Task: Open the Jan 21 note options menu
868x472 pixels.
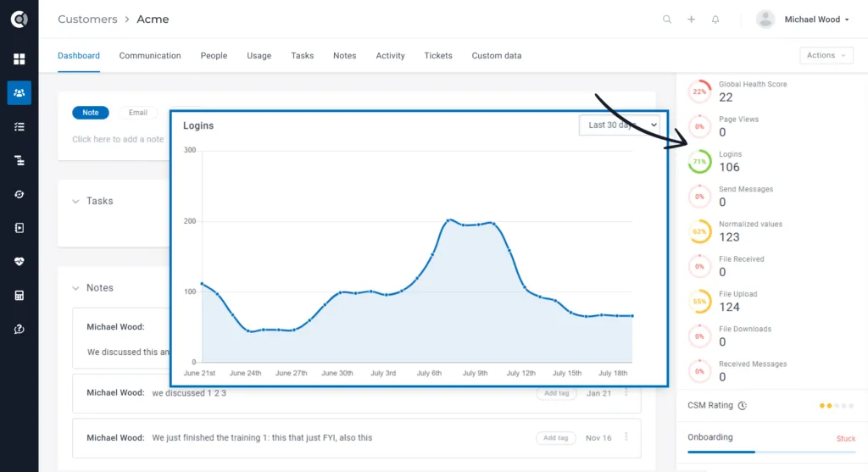Action: pyautogui.click(x=626, y=392)
